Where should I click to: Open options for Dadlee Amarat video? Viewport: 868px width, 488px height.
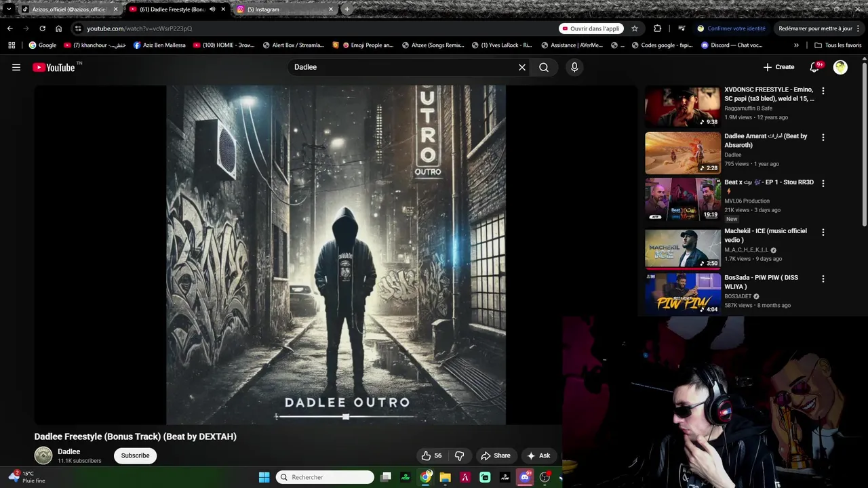coord(823,137)
